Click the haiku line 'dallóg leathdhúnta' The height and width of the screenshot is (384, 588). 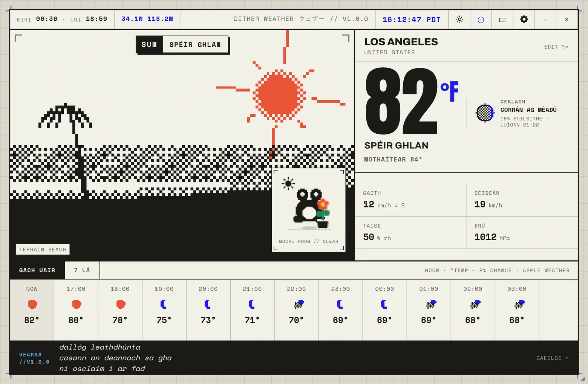[100, 347]
